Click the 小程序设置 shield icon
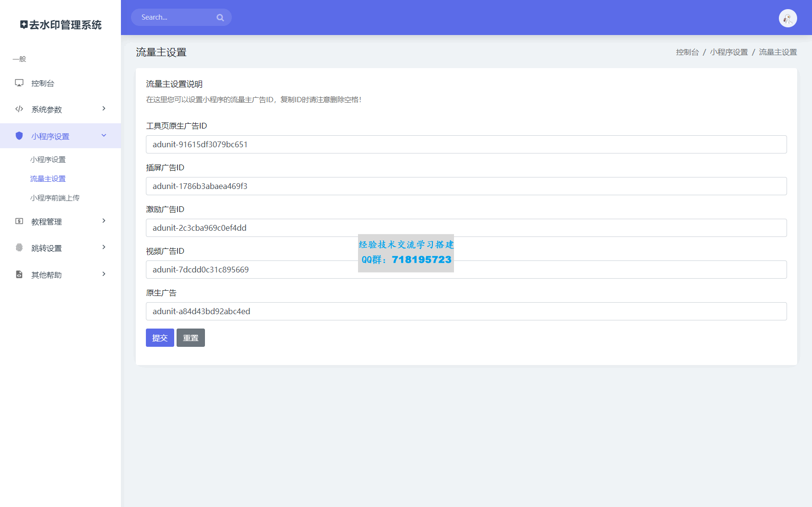 click(19, 136)
